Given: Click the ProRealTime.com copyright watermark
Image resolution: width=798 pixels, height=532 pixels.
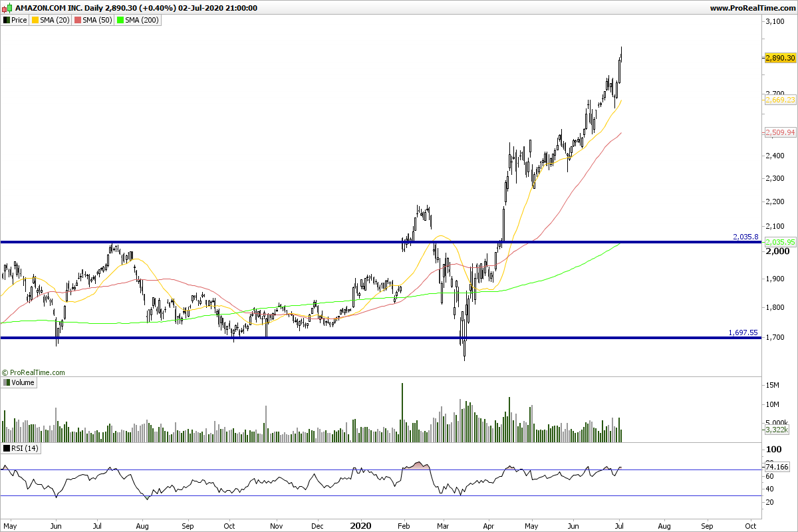Looking at the screenshot, I should (x=33, y=373).
